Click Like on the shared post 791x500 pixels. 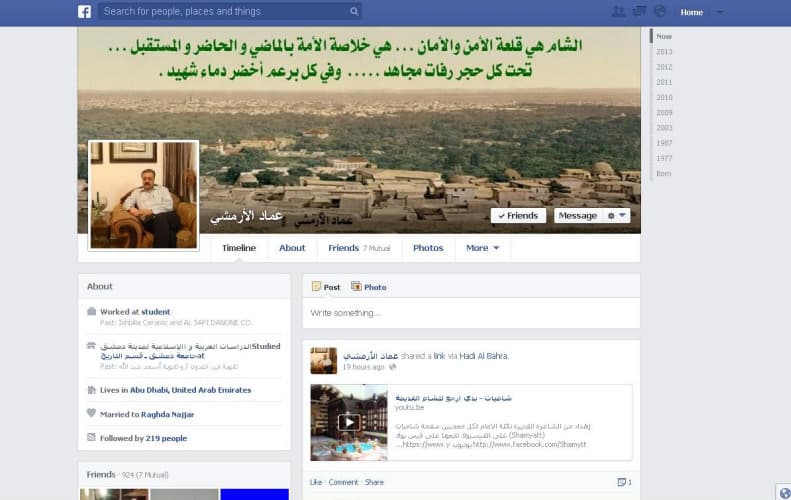316,482
